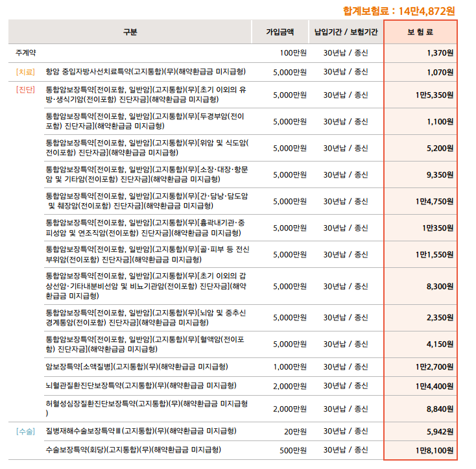Screen dimensions: 476x469
Task: Click the 납입기간 / 보험기간 column header
Action: click(346, 31)
